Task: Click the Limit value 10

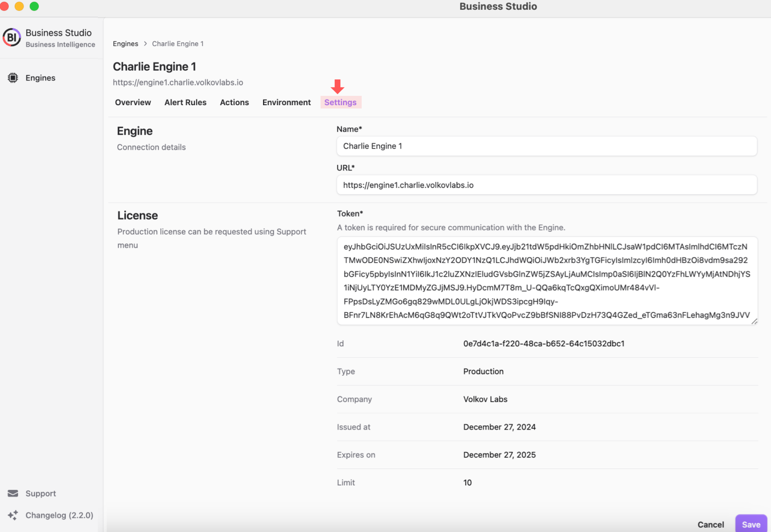Action: (467, 483)
